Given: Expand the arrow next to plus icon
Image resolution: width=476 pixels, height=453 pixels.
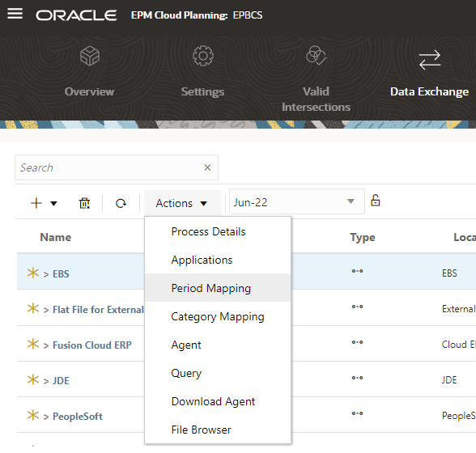Looking at the screenshot, I should [x=53, y=203].
